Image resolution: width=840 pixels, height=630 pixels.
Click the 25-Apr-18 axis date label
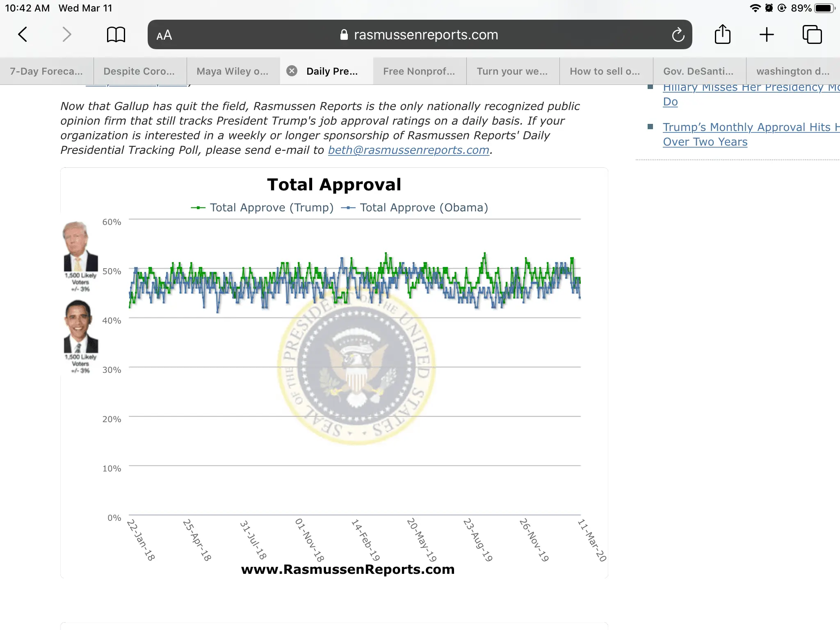[197, 540]
